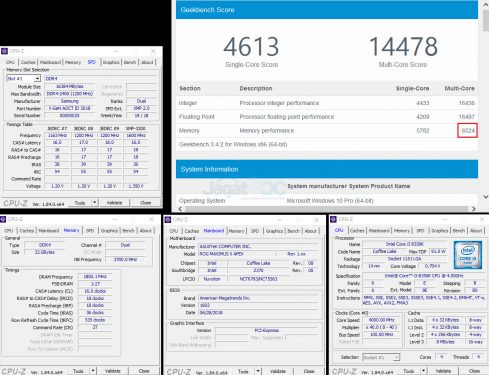Click Memory performance row multi-core score
The width and height of the screenshot is (489, 375).
pyautogui.click(x=468, y=130)
